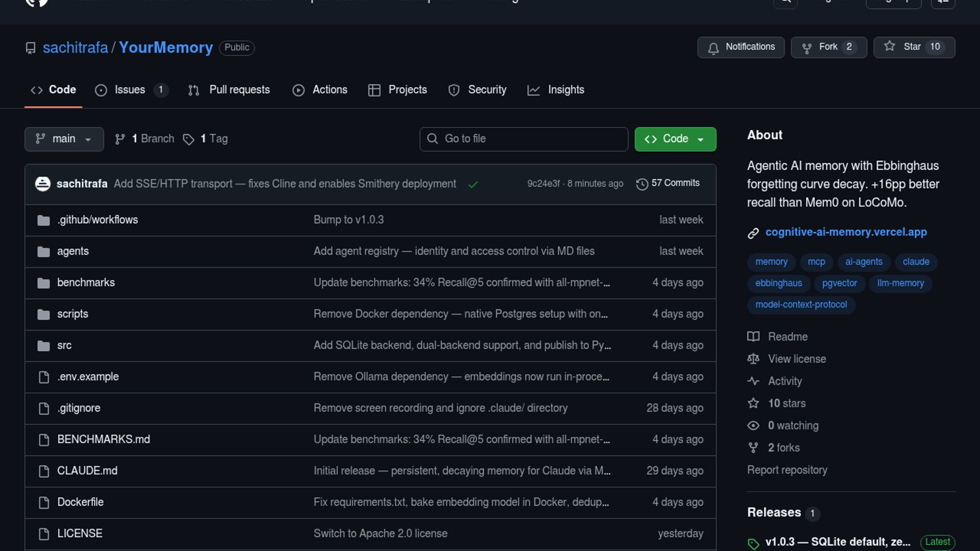Click the green commit status checkmark

473,184
